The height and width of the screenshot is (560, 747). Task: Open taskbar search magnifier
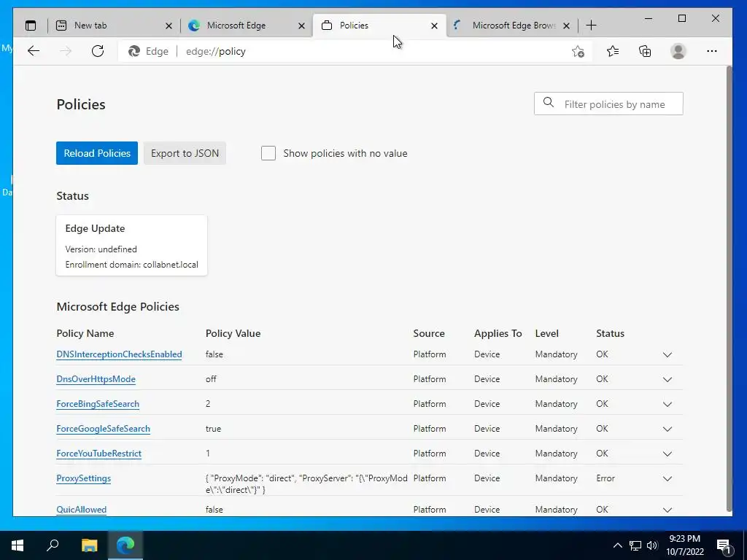tap(53, 545)
